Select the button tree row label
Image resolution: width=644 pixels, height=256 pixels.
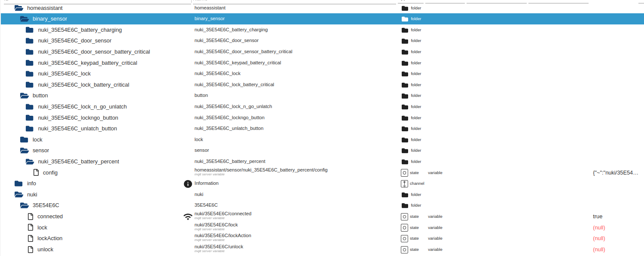[x=40, y=96]
